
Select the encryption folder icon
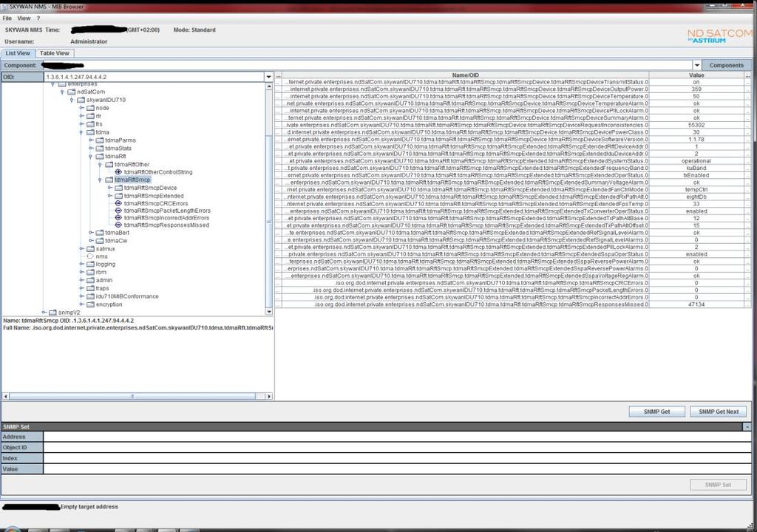click(90, 304)
